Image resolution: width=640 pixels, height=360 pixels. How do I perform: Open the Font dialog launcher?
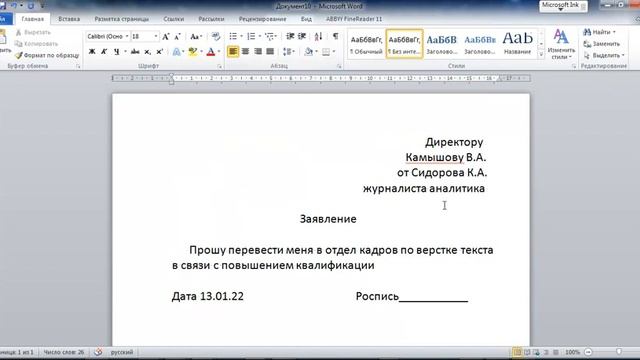(x=220, y=66)
